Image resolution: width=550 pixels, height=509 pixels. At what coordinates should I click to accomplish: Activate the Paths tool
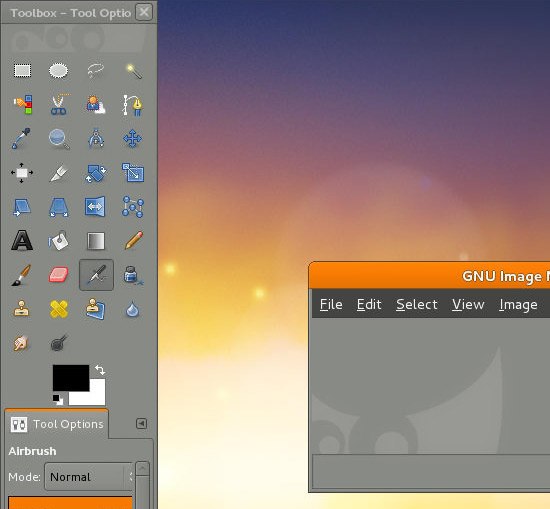click(133, 105)
